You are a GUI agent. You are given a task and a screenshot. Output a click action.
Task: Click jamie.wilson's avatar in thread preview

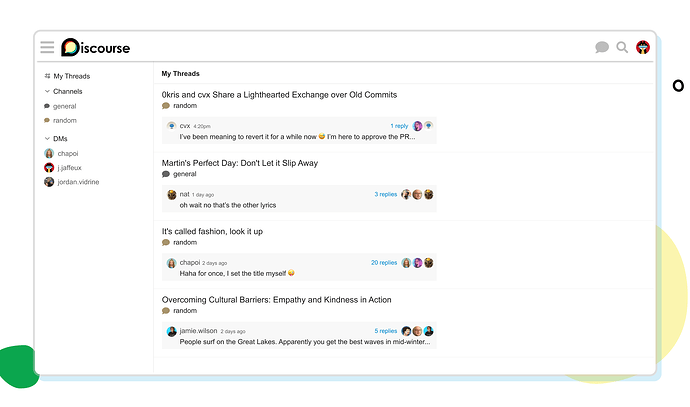[x=172, y=331]
